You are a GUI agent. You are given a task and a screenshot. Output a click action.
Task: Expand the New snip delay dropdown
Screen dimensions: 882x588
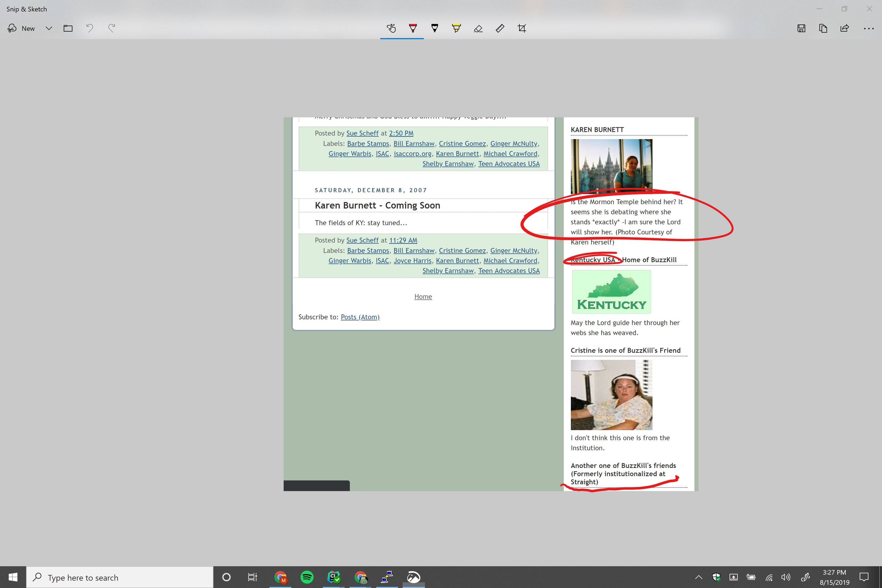(x=49, y=28)
